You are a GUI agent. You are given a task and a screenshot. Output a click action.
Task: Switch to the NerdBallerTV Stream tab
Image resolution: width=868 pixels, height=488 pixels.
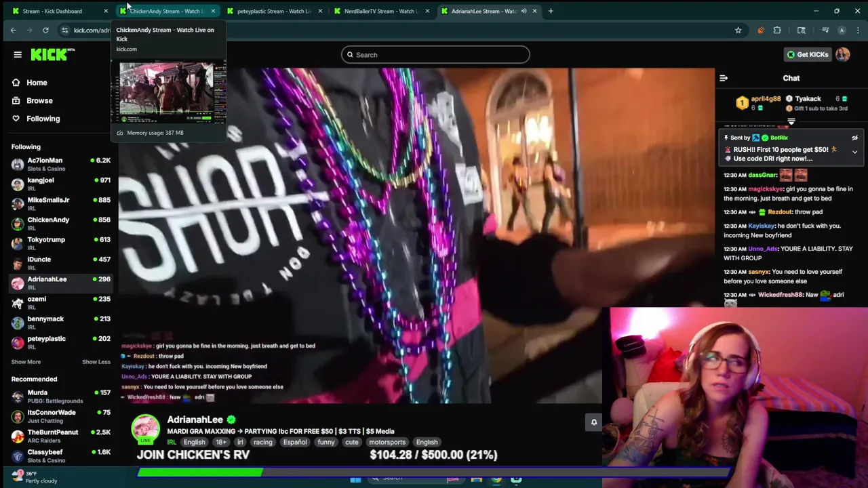coord(382,11)
